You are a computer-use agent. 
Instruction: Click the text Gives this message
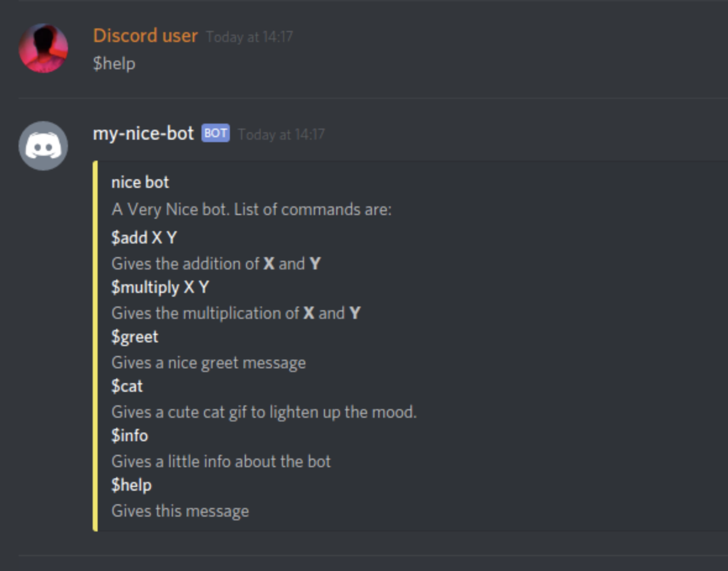180,511
